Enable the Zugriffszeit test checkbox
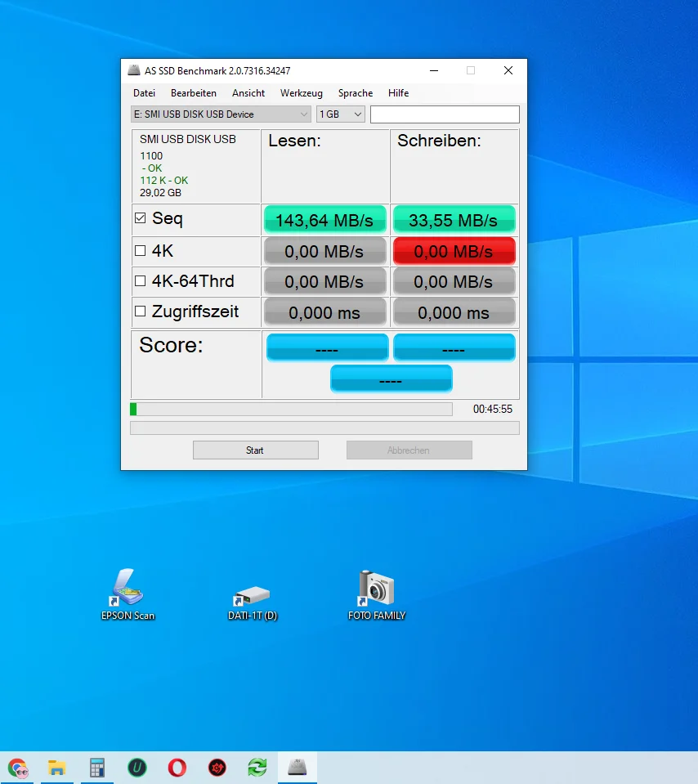This screenshot has width=698, height=784. (x=141, y=311)
